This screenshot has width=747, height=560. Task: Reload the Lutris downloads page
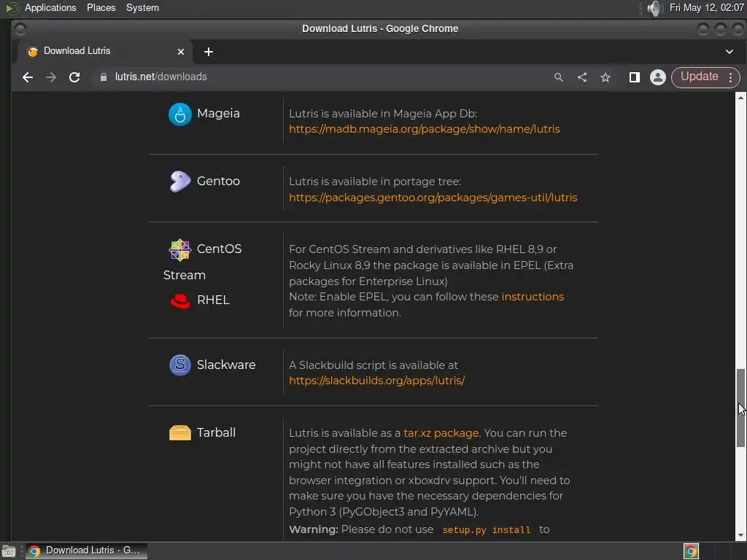pyautogui.click(x=74, y=77)
